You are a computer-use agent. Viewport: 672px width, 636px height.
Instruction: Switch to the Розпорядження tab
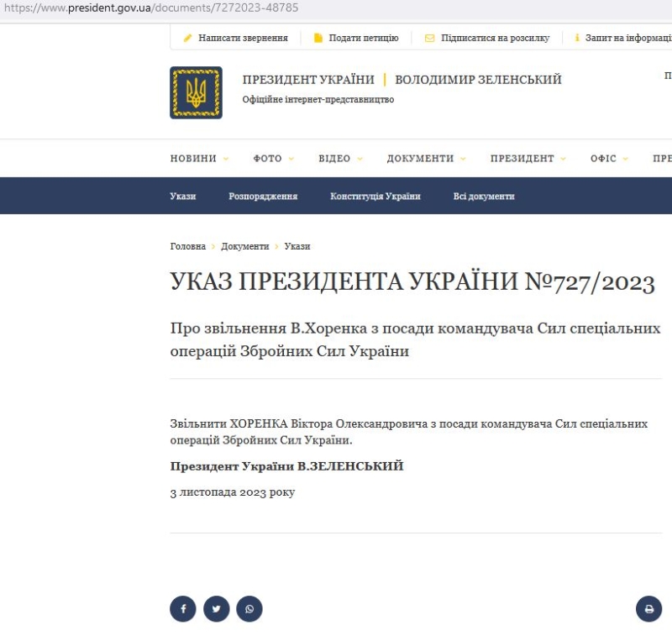(263, 196)
